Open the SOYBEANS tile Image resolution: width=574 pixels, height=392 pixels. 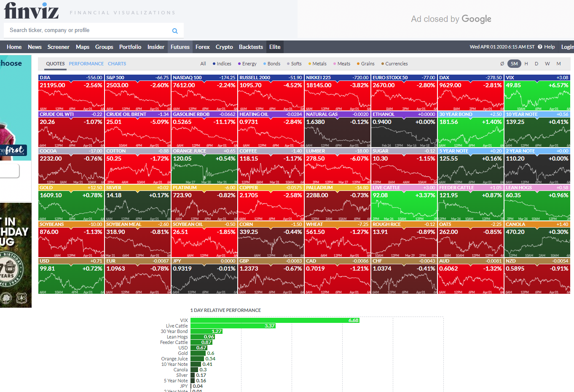click(71, 239)
